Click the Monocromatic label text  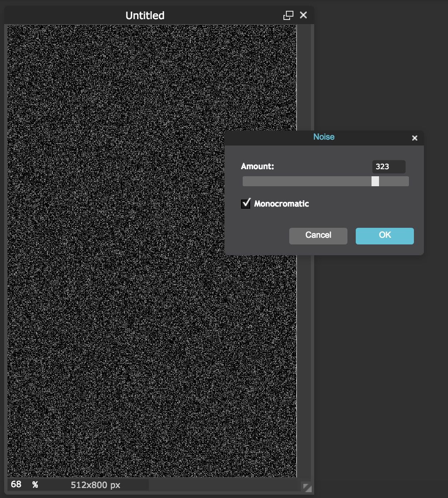281,204
